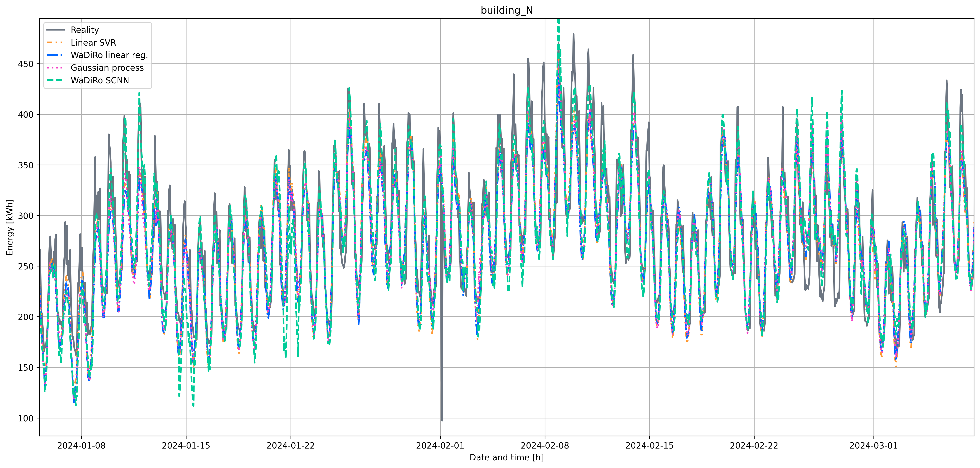Select the Linear SVR legend label
Image resolution: width=980 pixels, height=468 pixels.
click(x=93, y=43)
